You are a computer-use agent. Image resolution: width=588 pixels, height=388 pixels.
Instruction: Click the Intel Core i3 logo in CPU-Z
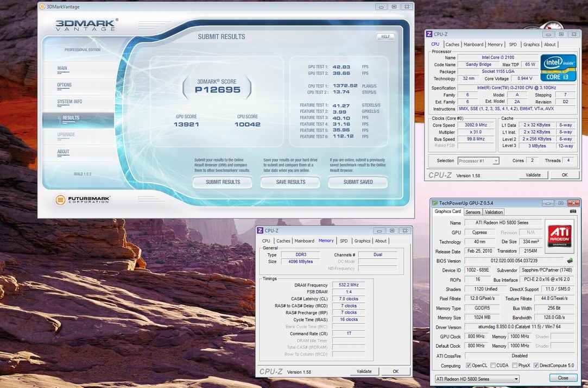point(558,68)
